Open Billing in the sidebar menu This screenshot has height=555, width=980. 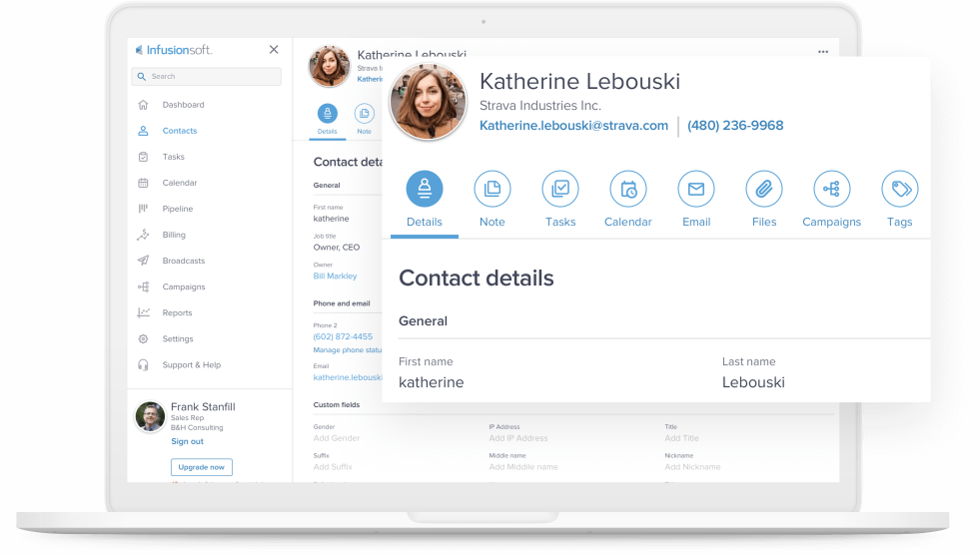pos(174,235)
